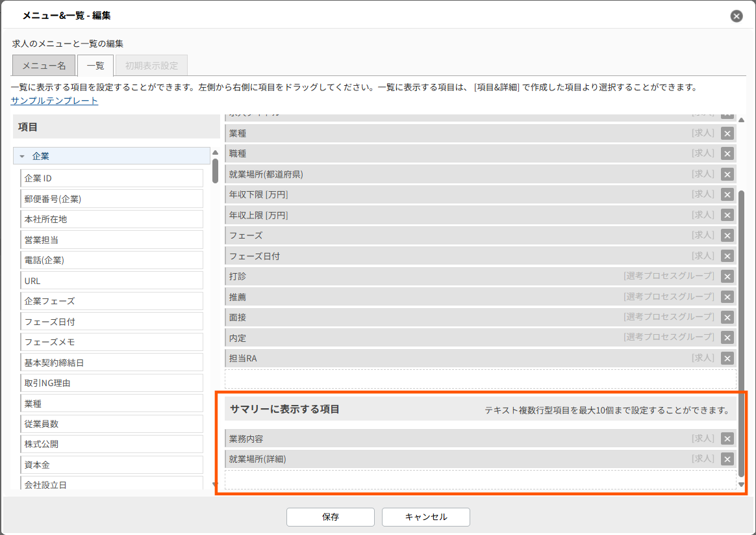
Task: Remove 年収上限 [万円] row
Action: pyautogui.click(x=727, y=215)
